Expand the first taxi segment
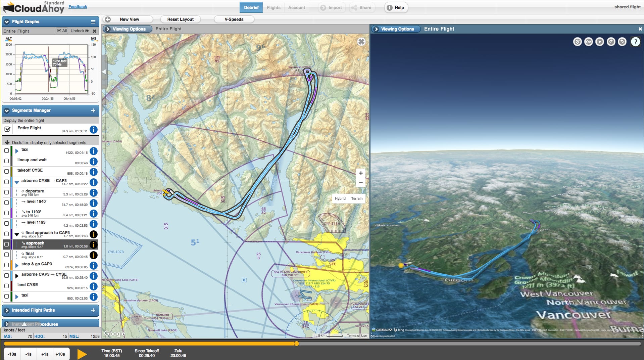The image size is (644, 360). 17,151
